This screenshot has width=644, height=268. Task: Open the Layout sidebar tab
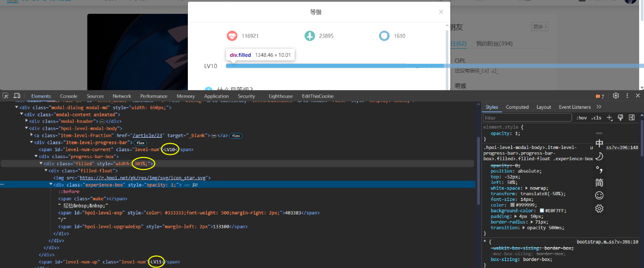[544, 107]
